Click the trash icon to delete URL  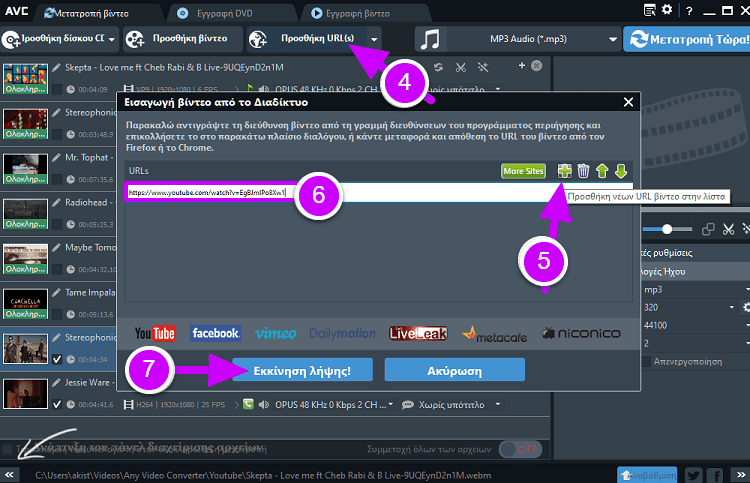[583, 171]
